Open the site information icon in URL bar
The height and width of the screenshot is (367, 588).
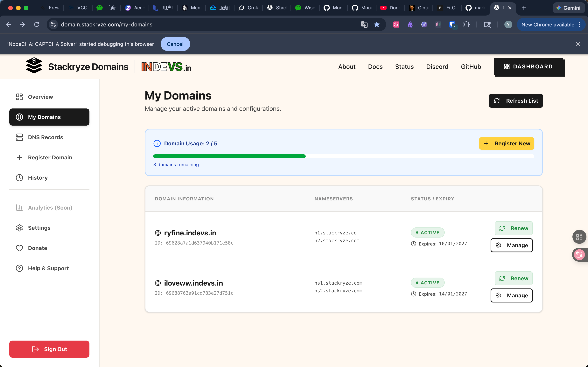(53, 24)
